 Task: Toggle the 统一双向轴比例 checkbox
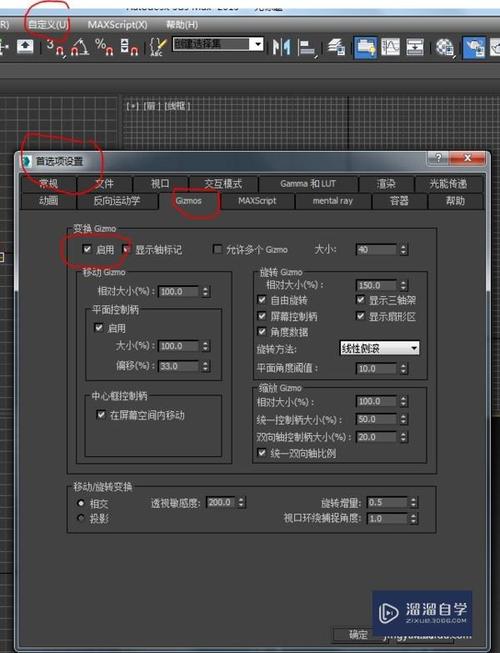pyautogui.click(x=262, y=453)
